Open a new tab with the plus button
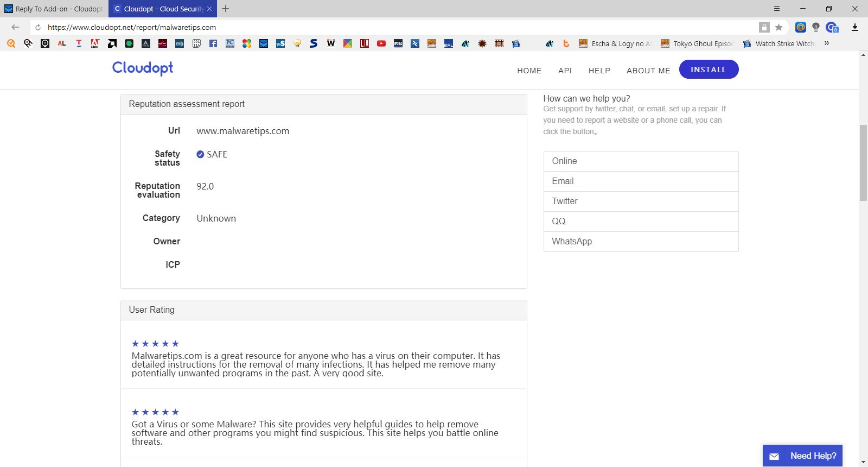This screenshot has width=868, height=467. click(226, 9)
